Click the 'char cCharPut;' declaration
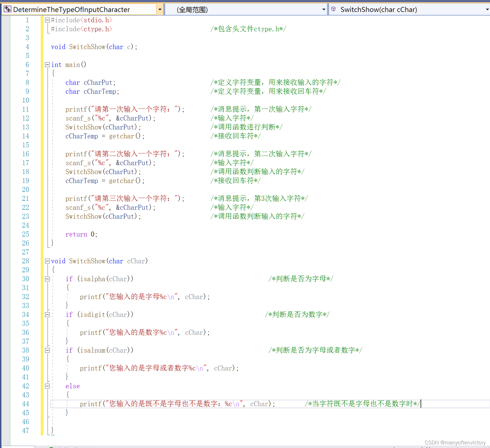Viewport: 490px width, 448px height. tap(91, 83)
